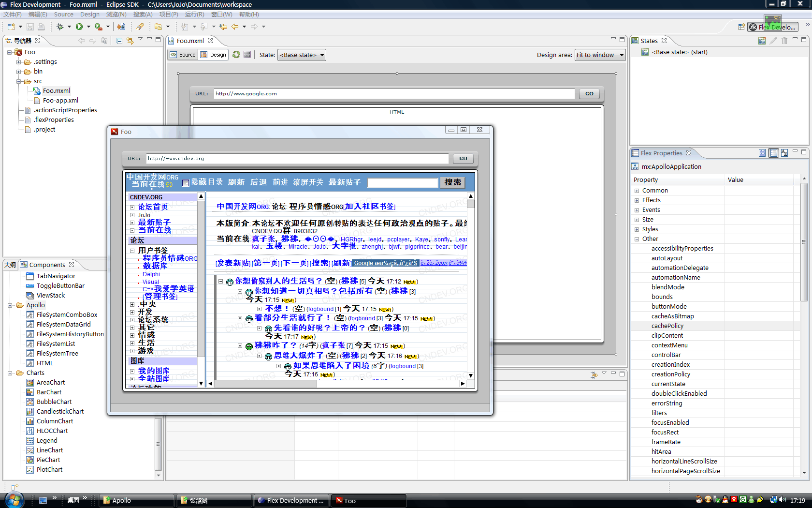The width and height of the screenshot is (812, 508).
Task: Click GO button in Foo window
Action: (463, 158)
